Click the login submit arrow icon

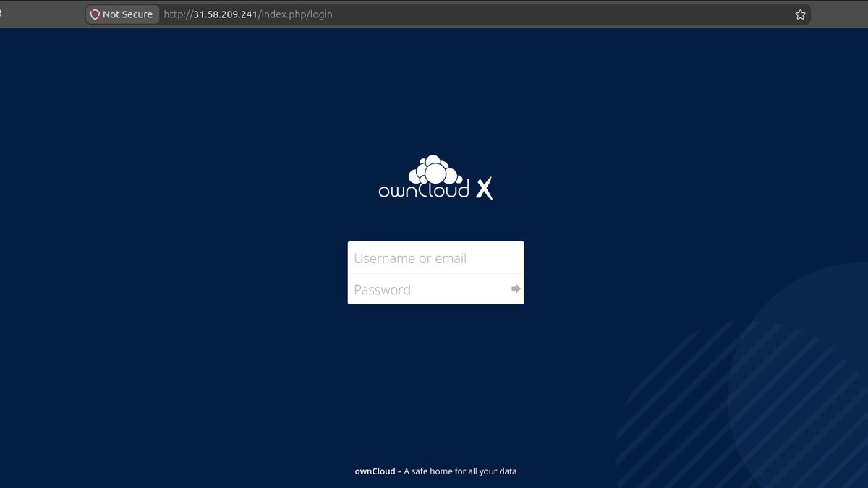516,289
